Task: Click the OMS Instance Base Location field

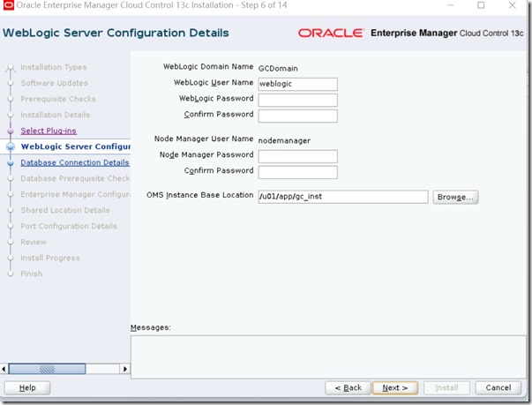Action: (343, 197)
